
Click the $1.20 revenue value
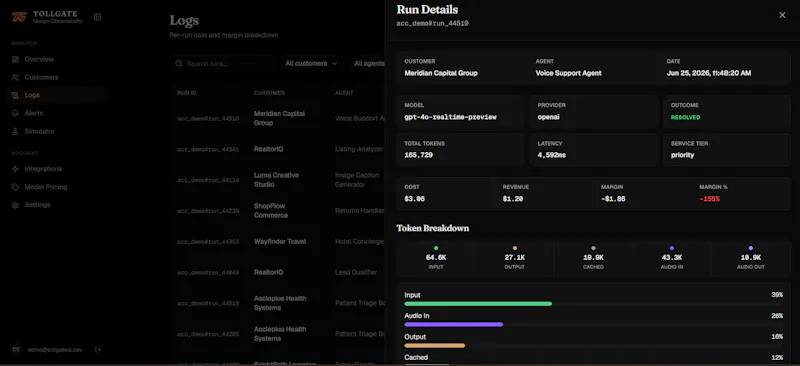click(513, 199)
